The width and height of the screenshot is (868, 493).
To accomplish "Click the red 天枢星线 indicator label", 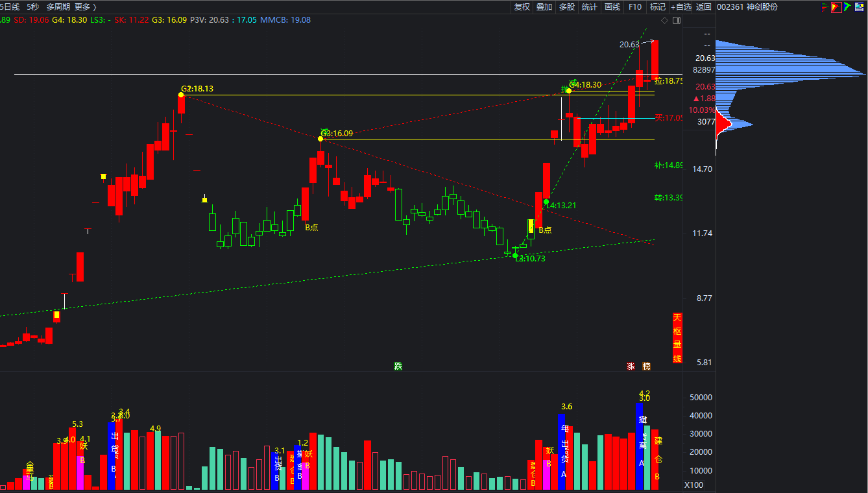I will [677, 337].
